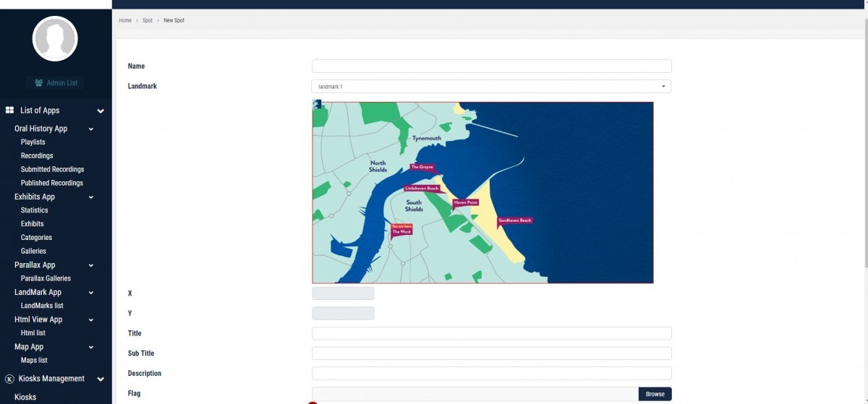Click into the Description text field
Screen dimensions: 868x404
(x=491, y=374)
